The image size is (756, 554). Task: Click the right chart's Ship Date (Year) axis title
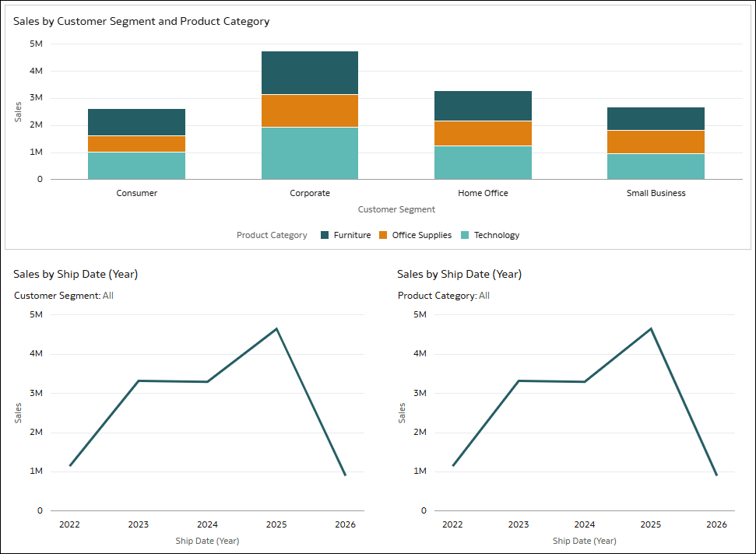(x=585, y=541)
